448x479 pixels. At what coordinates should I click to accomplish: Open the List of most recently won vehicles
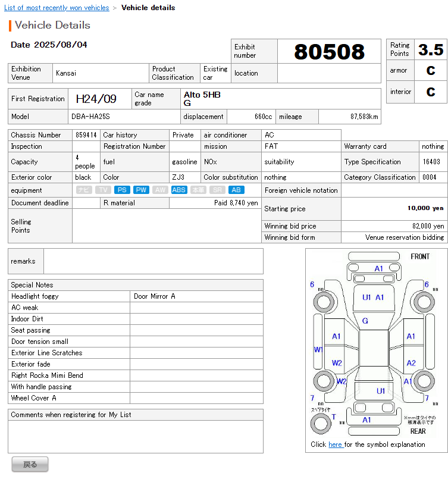pos(57,8)
